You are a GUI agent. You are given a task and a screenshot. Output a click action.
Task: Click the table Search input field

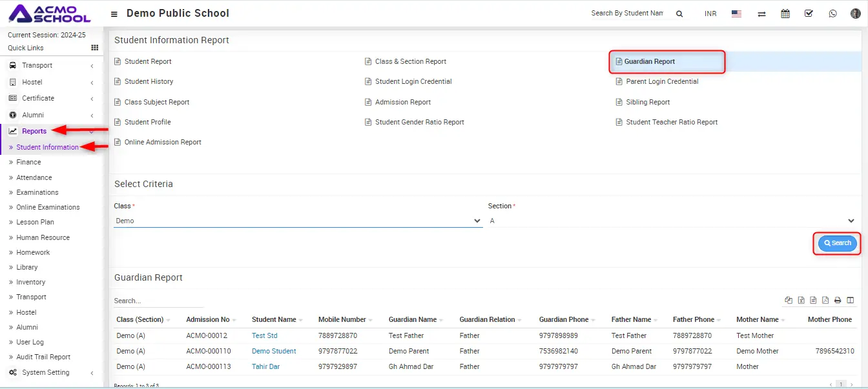[158, 301]
